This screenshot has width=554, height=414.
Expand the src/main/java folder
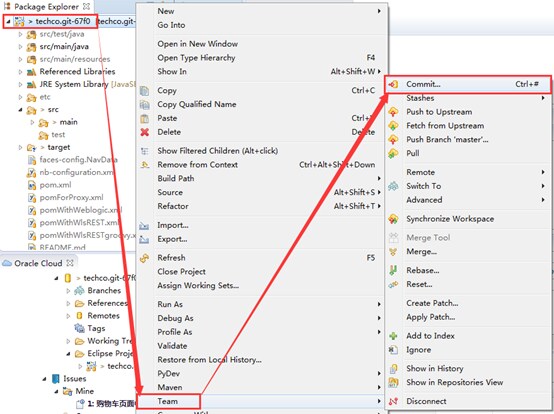click(x=20, y=47)
